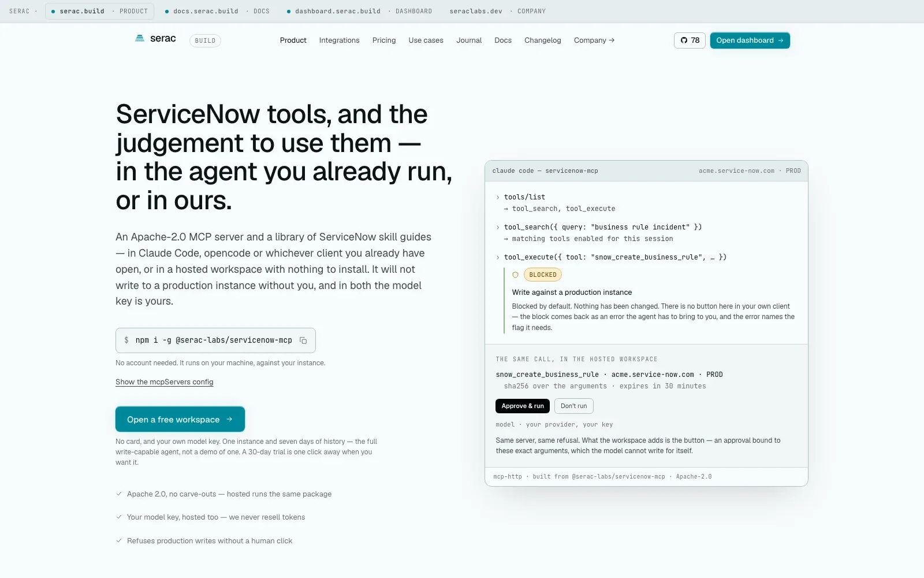Switch to the dashboard.serac.build DASHBOARD tab
The height and width of the screenshot is (578, 924).
(359, 11)
